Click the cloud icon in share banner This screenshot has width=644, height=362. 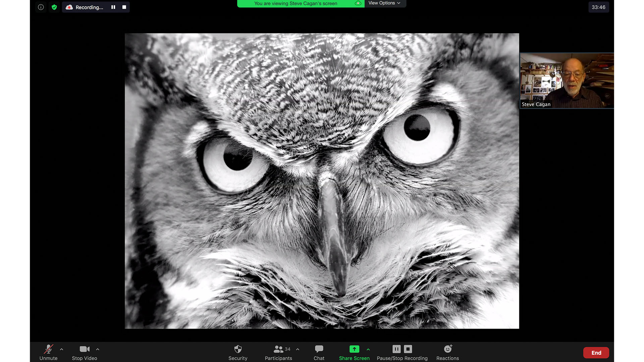coord(358,3)
